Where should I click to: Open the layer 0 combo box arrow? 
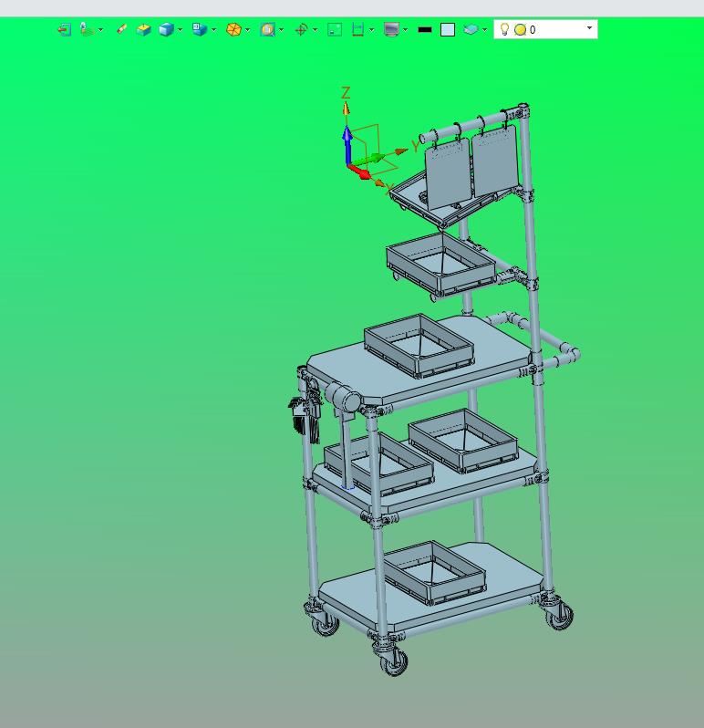[589, 28]
